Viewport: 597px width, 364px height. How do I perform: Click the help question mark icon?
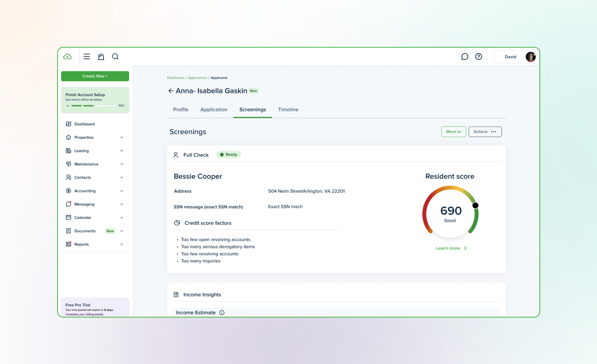pos(479,57)
